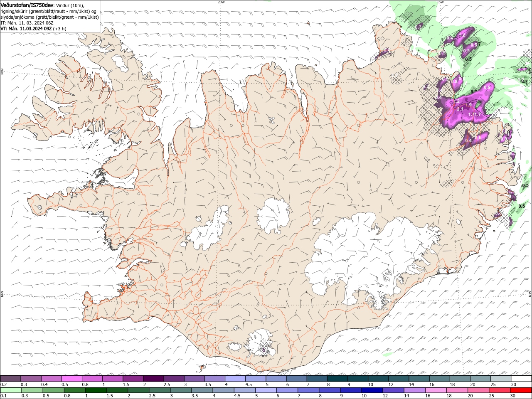Viewport: 532px width, 399px height.
Task: Click the pink swatch at 18, bottom row
Action: click(457, 390)
